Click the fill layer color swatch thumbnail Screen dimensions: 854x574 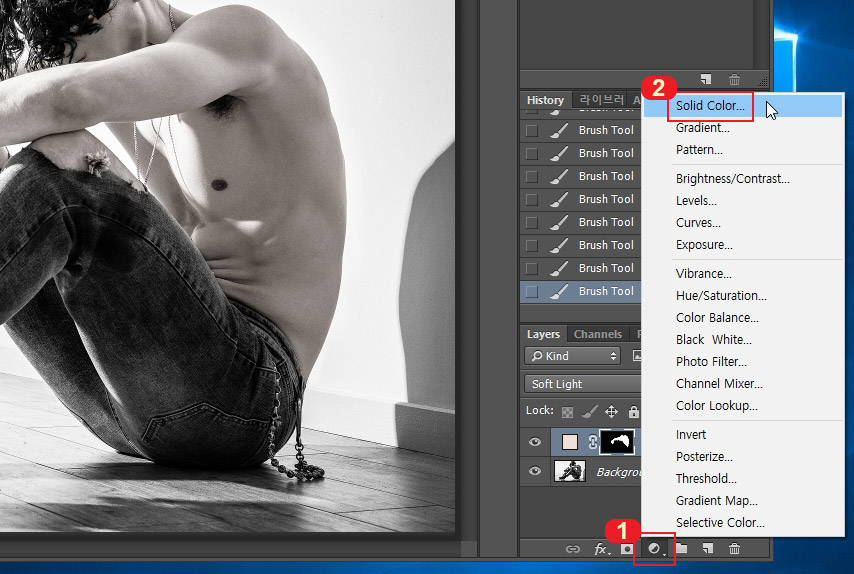570,442
